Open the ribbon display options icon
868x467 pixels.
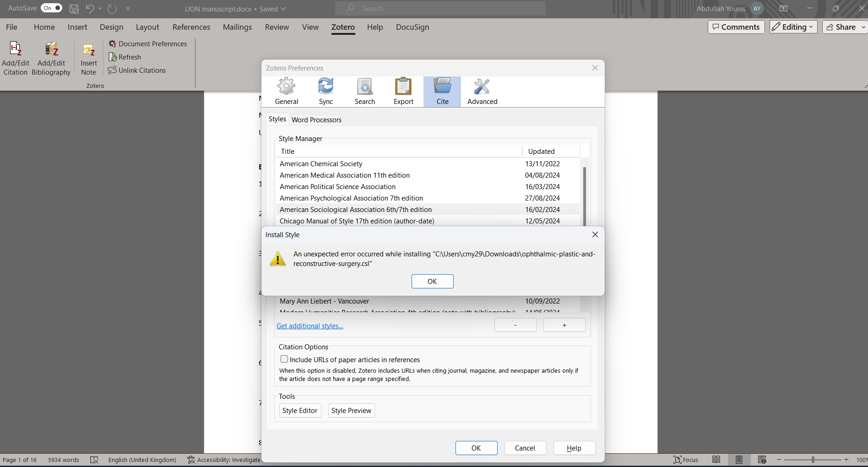(783, 8)
